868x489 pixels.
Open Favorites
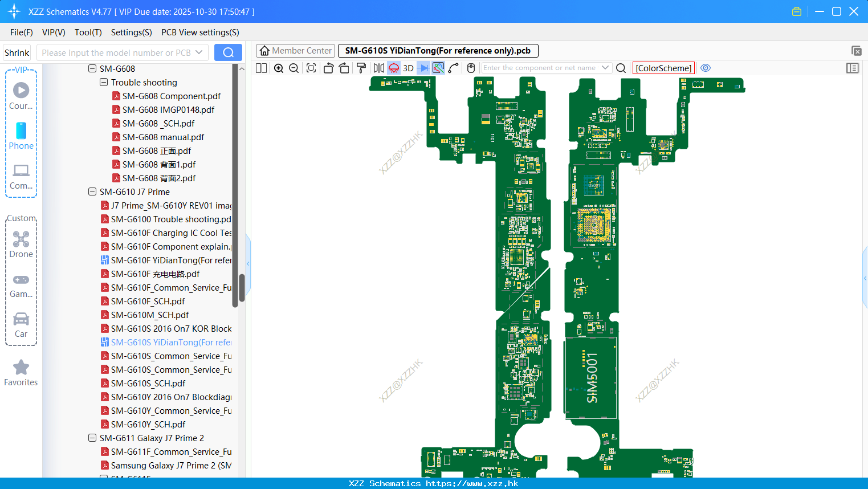[21, 373]
